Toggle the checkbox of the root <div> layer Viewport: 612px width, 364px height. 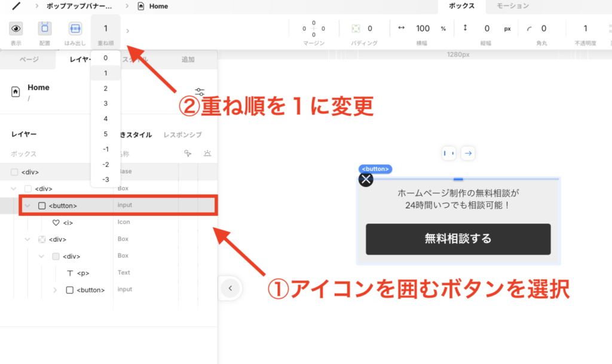pos(14,172)
